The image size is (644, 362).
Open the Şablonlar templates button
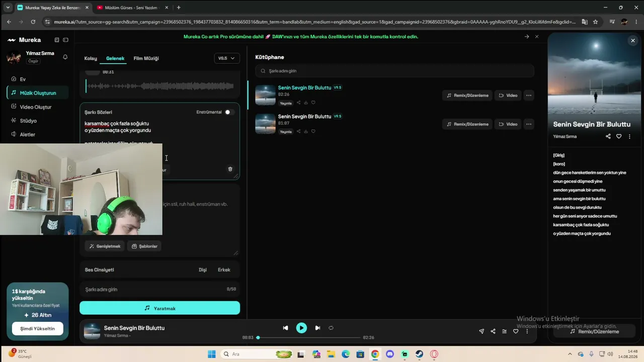[x=144, y=246]
